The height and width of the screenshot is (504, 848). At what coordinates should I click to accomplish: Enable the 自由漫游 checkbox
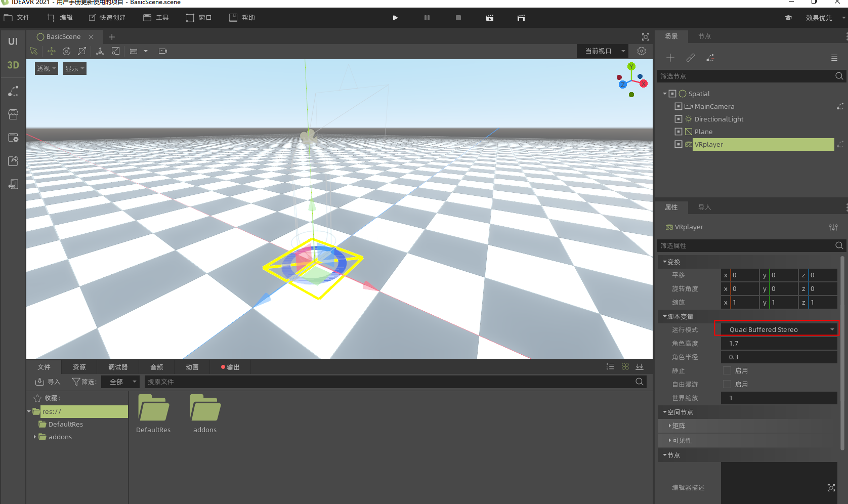(x=727, y=384)
